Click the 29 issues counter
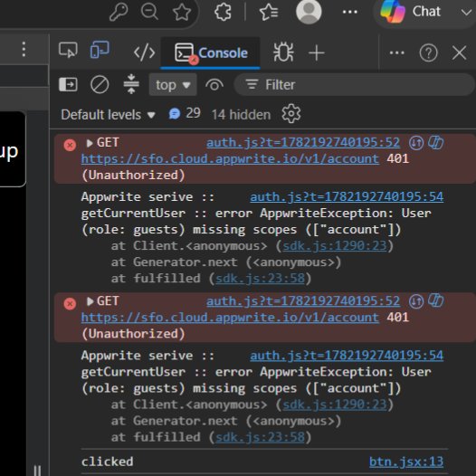 pos(185,113)
